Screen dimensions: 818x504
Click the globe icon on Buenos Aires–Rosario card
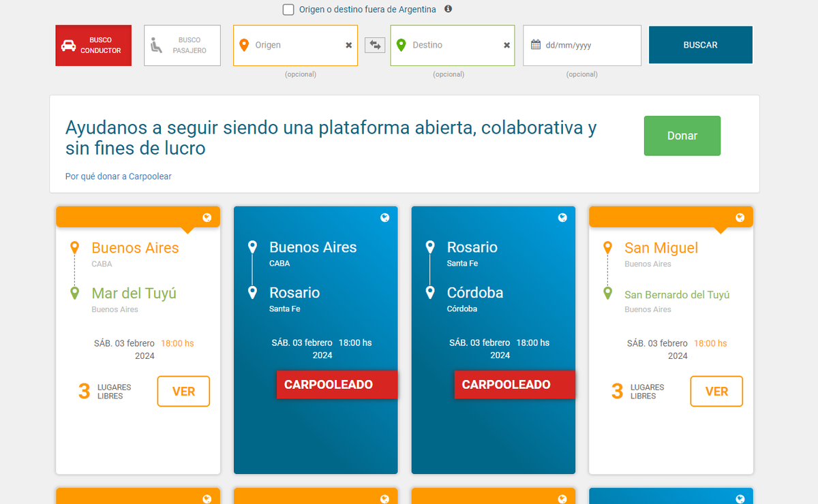click(384, 218)
